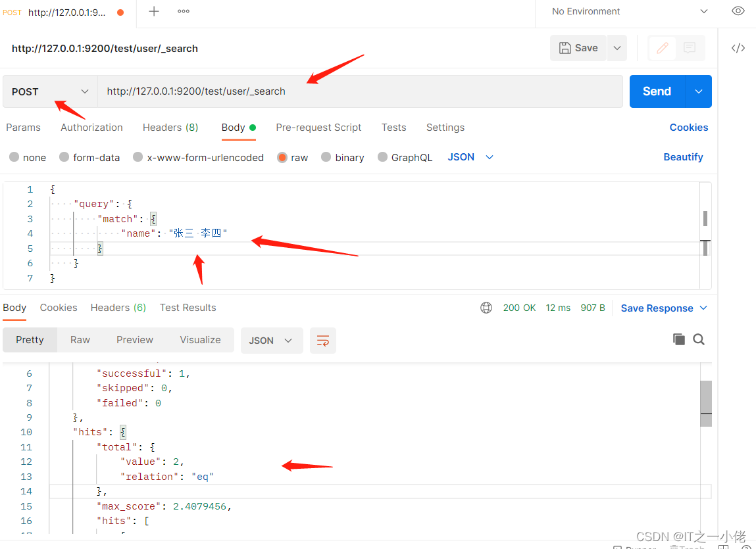Click the 12 ms response time
The height and width of the screenshot is (549, 756).
coord(558,308)
